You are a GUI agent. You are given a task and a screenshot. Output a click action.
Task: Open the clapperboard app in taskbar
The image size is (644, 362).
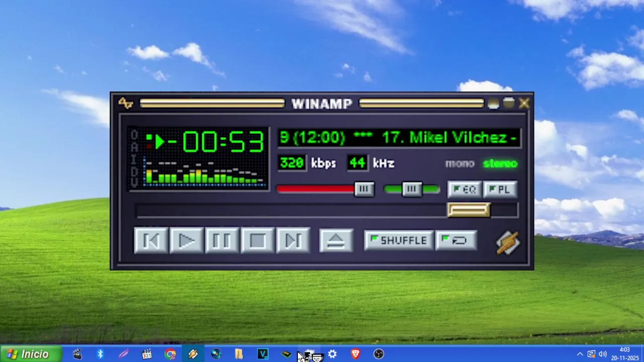click(x=77, y=354)
